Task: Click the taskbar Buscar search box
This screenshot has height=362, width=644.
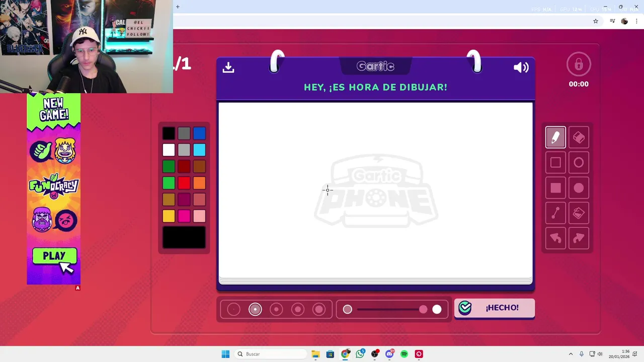Action: (x=271, y=354)
